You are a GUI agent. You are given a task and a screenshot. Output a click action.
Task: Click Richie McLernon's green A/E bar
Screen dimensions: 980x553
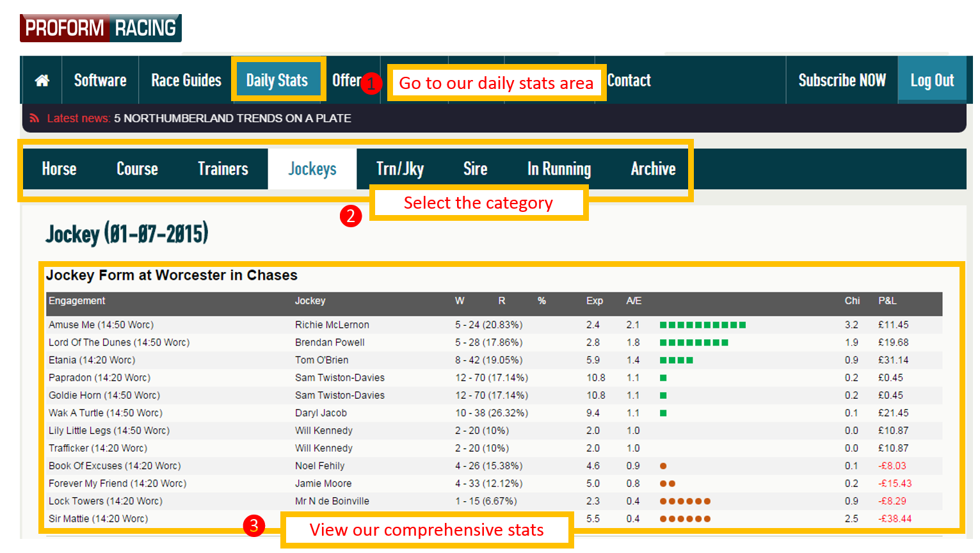(703, 325)
